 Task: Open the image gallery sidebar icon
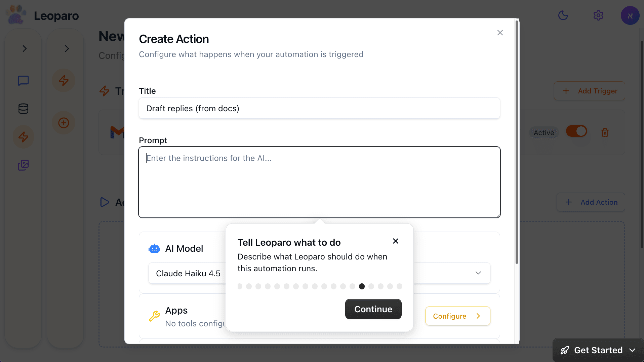(x=23, y=165)
